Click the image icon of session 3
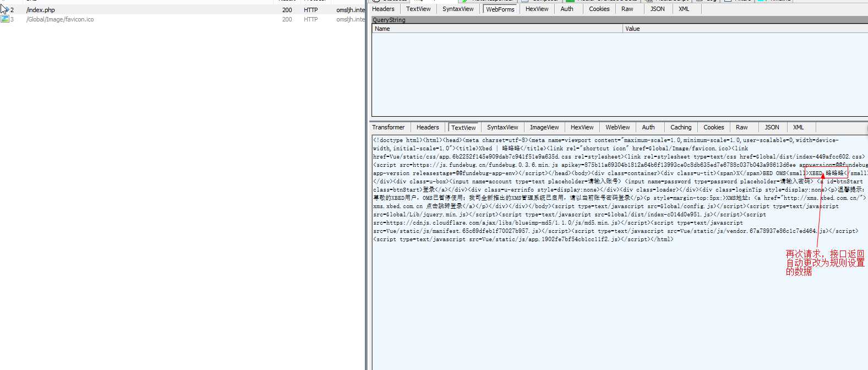This screenshot has height=370, width=868. [x=5, y=19]
